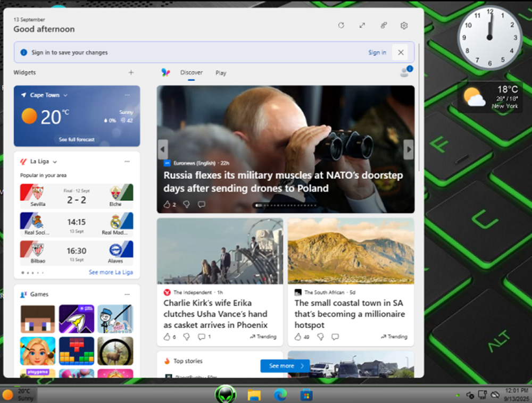This screenshot has width=532, height=403.
Task: Launch Microsoft Edge from the taskbar
Action: (x=280, y=395)
